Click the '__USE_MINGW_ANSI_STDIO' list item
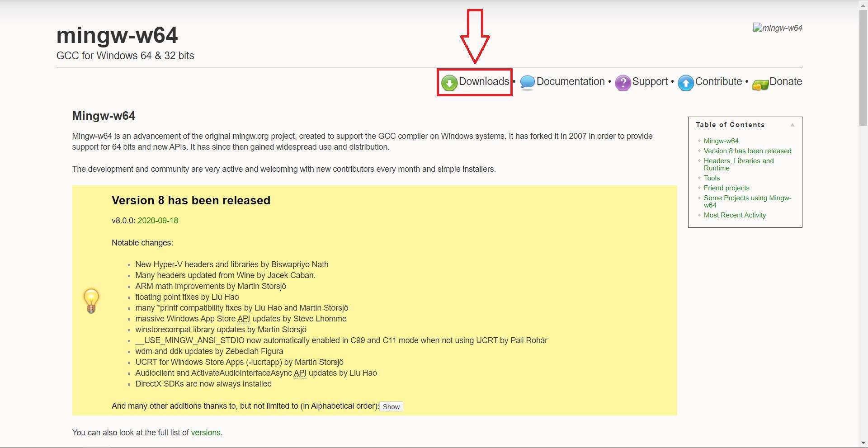The width and height of the screenshot is (868, 448). tap(341, 340)
